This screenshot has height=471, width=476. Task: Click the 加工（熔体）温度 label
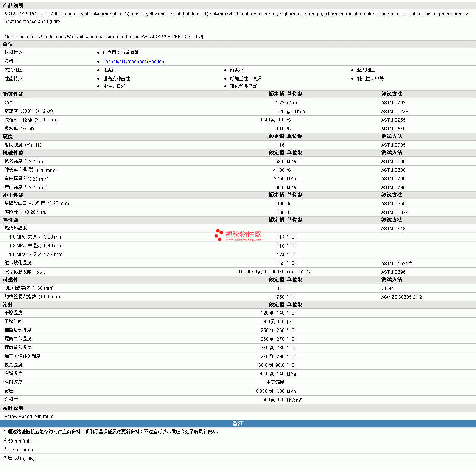[x=23, y=356]
